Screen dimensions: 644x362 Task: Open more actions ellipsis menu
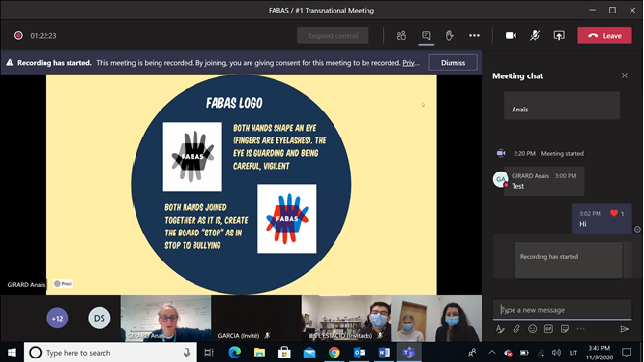click(474, 35)
